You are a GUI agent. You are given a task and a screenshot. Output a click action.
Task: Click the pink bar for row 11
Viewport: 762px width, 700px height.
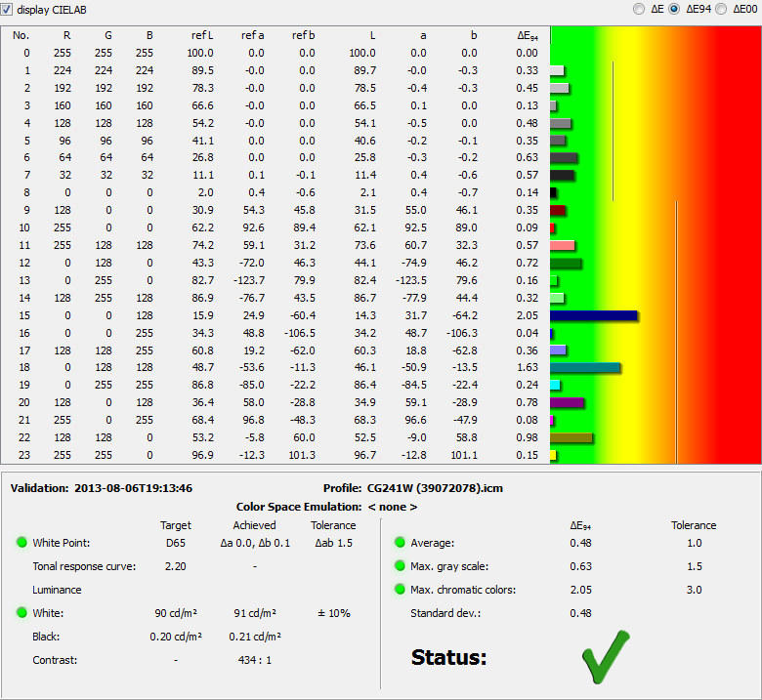pos(563,245)
